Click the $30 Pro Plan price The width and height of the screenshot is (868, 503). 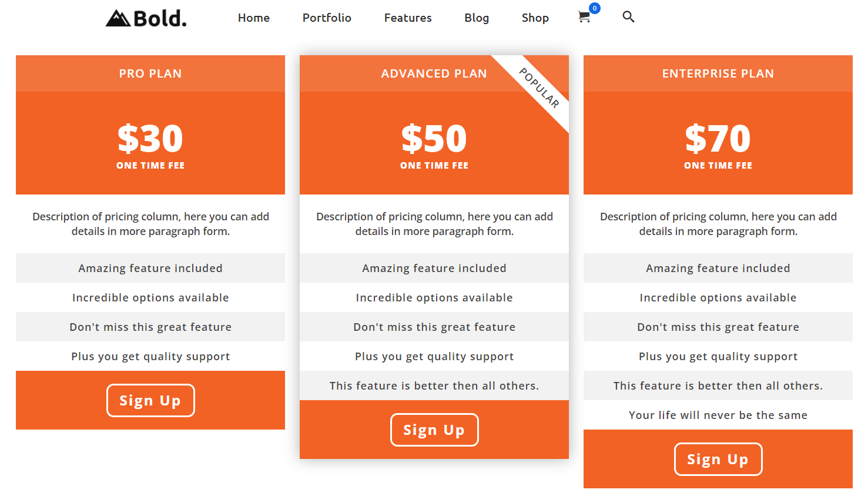pos(150,139)
